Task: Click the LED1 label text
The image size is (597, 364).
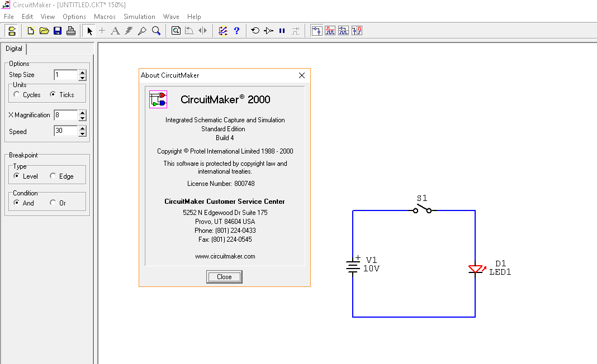Action: point(500,272)
